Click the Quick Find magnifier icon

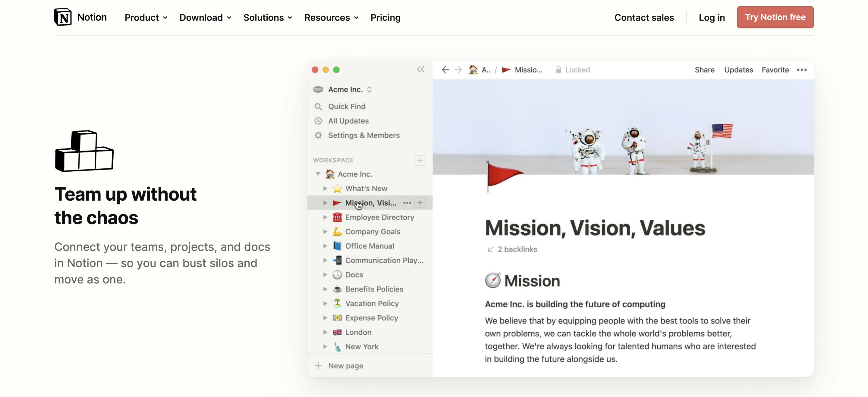318,106
